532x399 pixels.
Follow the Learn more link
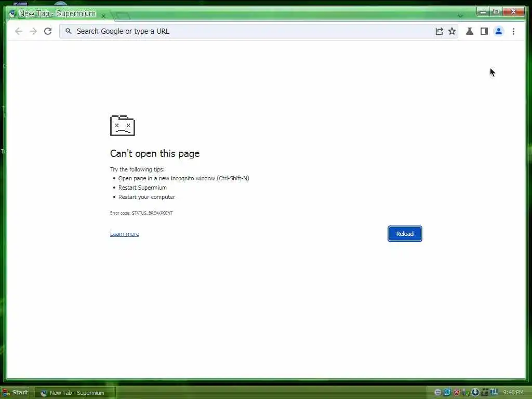click(125, 234)
